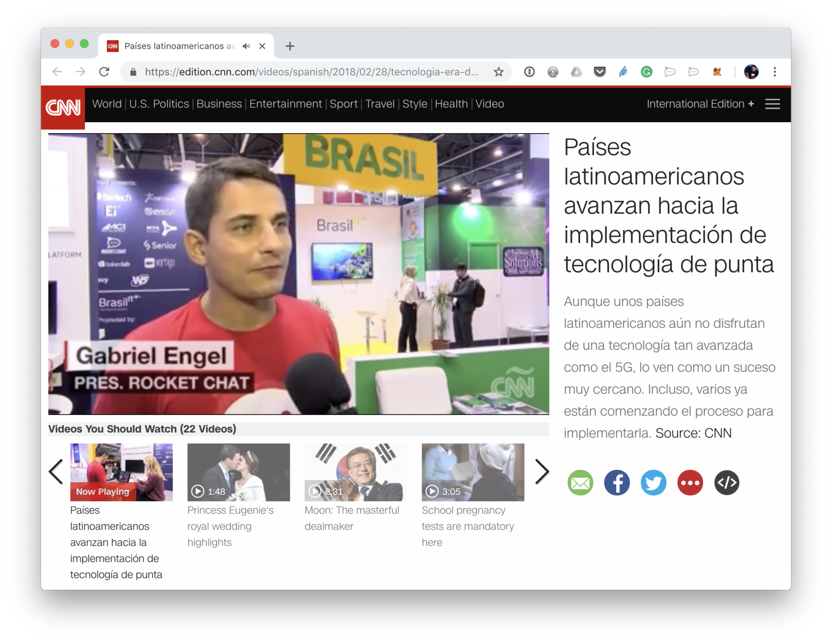Open the U.S. Politics section

click(x=159, y=104)
